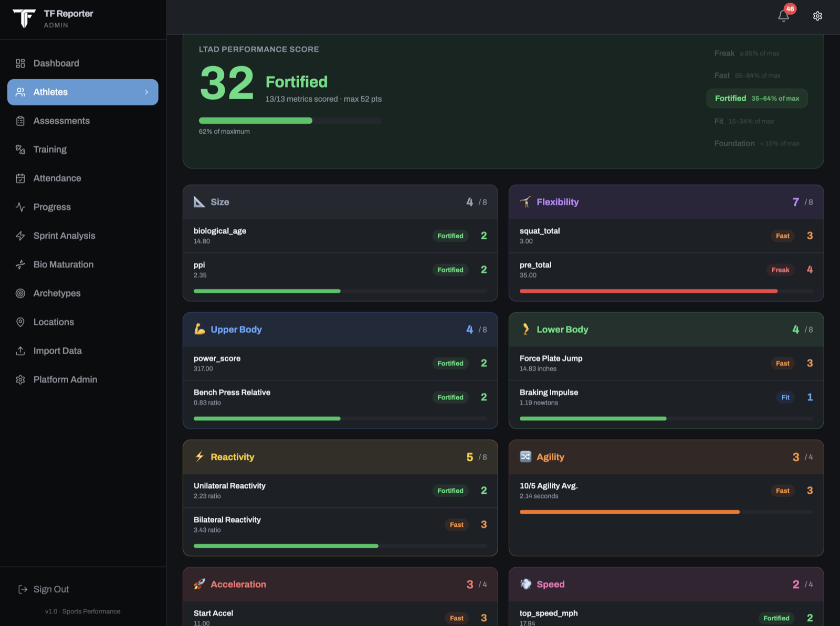Select the 10/5 Agility Avg. row

click(x=666, y=491)
